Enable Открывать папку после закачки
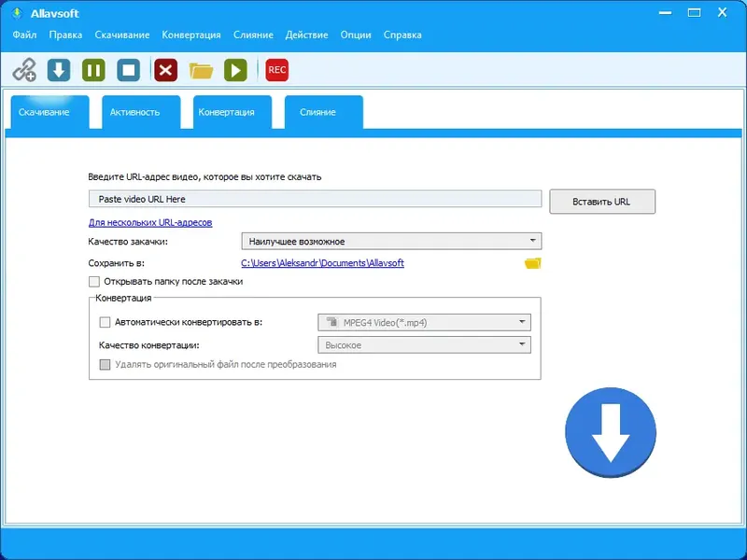Image resolution: width=747 pixels, height=560 pixels. [95, 282]
